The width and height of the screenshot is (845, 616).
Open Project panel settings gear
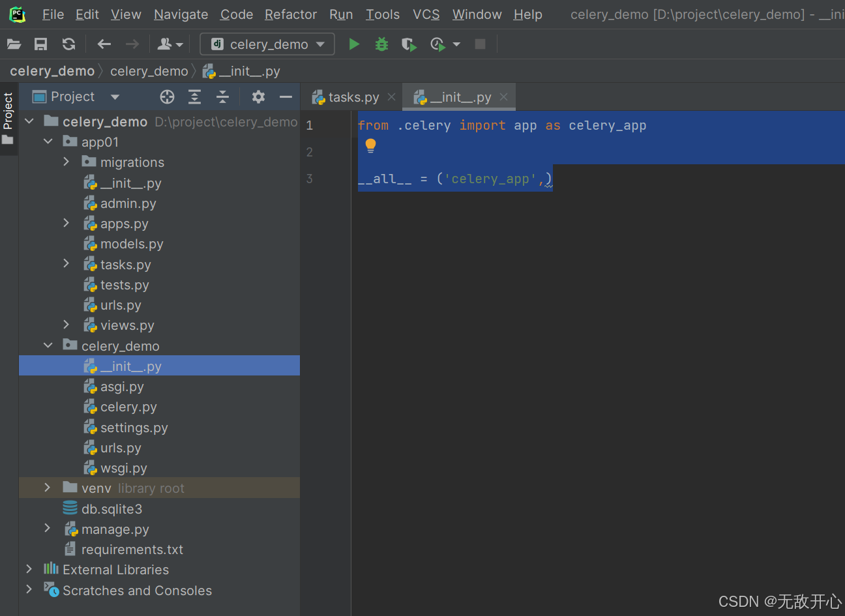258,97
